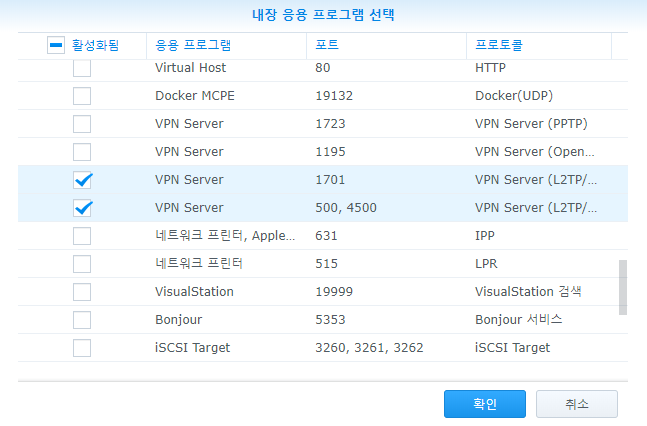
Task: Select the Bonjour 서비스 row text
Action: [x=519, y=320]
